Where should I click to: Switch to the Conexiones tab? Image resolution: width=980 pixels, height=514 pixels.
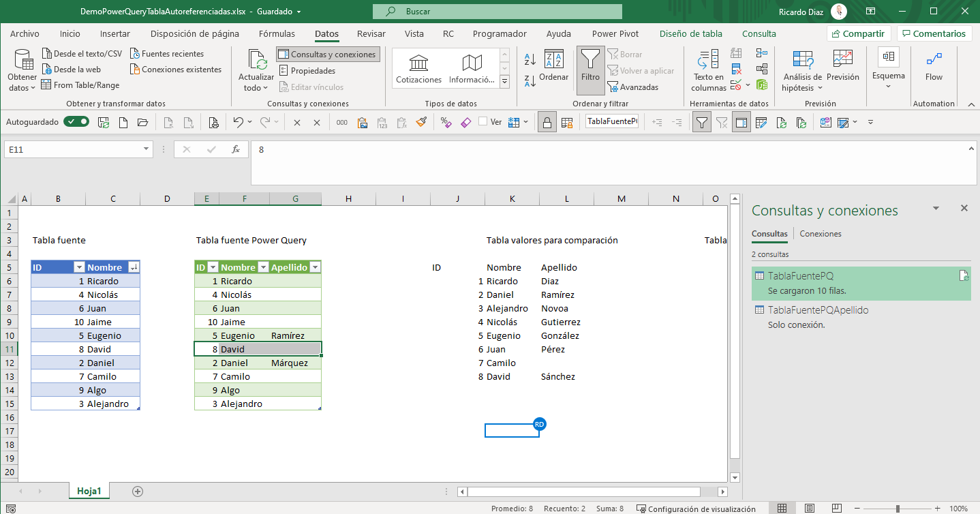coord(820,234)
